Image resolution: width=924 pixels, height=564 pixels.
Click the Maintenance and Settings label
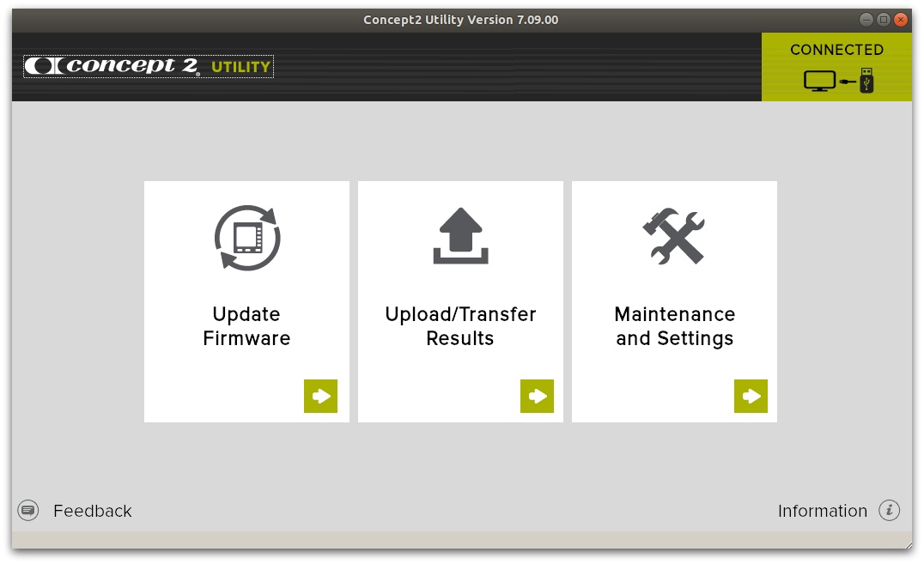coord(675,326)
